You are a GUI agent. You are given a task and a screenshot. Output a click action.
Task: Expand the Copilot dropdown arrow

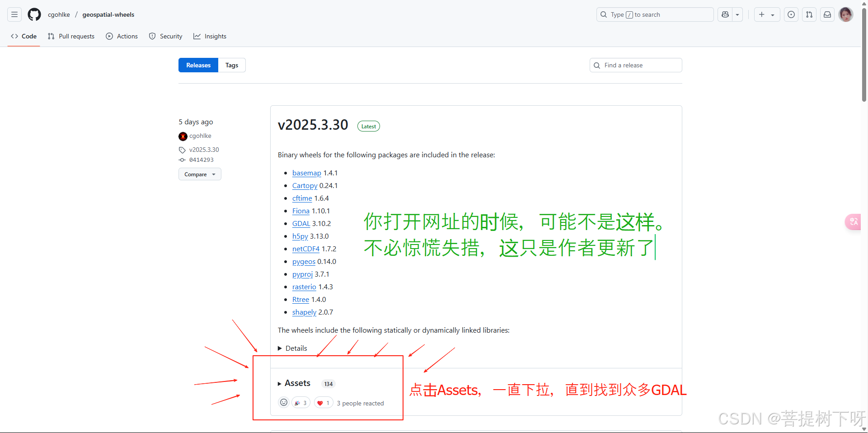(737, 14)
